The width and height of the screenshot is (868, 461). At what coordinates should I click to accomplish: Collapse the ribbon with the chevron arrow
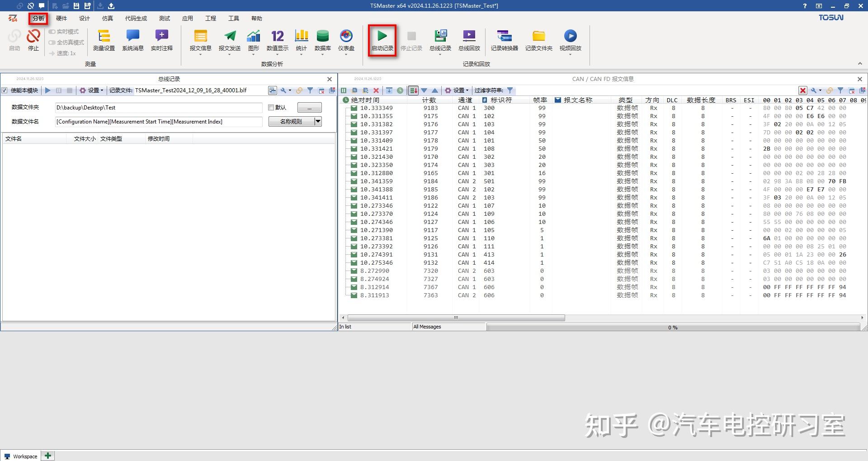click(x=859, y=63)
